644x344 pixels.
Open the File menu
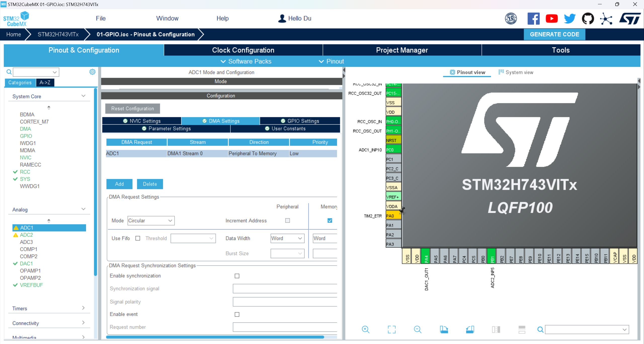101,18
